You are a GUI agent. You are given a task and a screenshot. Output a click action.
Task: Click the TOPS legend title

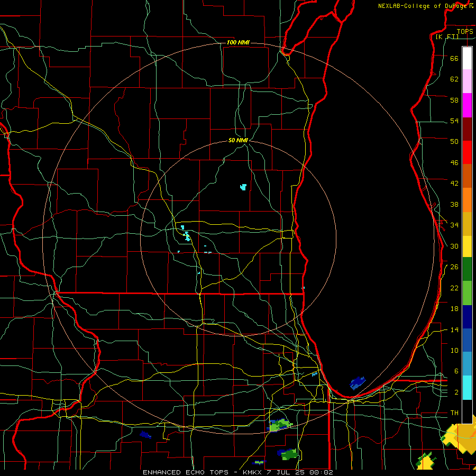(465, 32)
